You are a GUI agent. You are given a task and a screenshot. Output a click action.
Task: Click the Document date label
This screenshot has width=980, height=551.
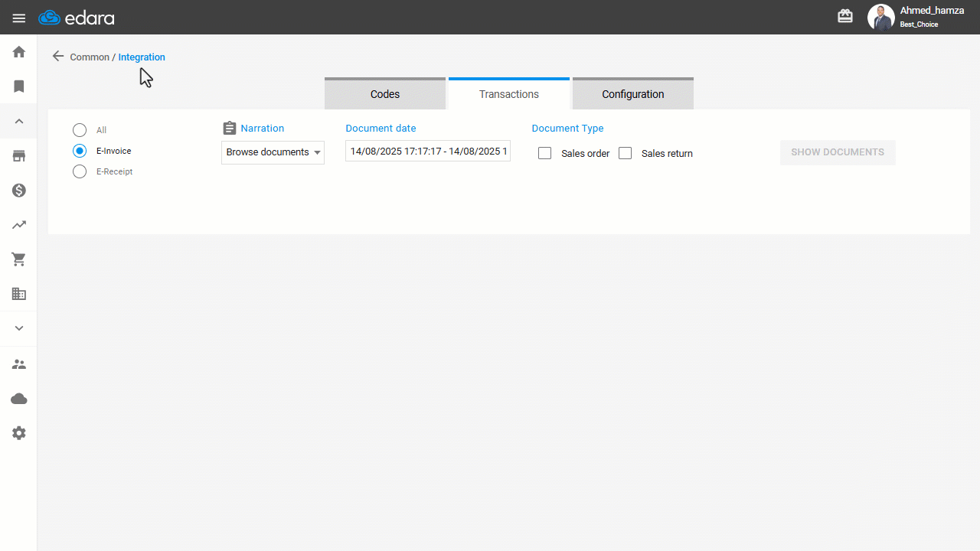click(x=381, y=129)
